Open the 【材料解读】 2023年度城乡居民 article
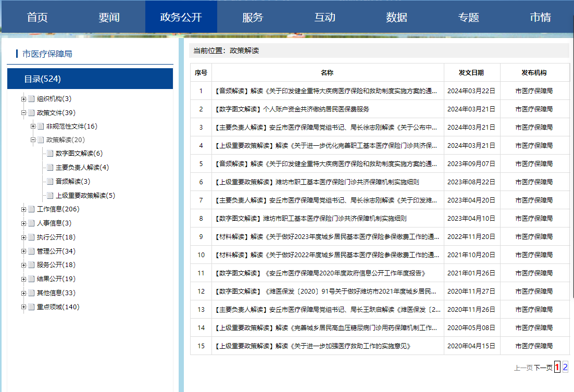 tap(327, 237)
